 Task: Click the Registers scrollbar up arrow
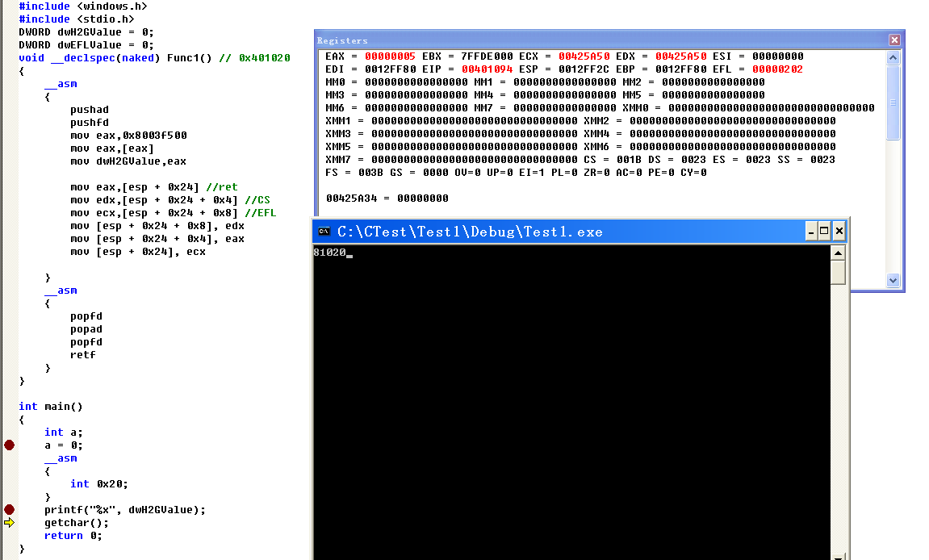coord(893,58)
